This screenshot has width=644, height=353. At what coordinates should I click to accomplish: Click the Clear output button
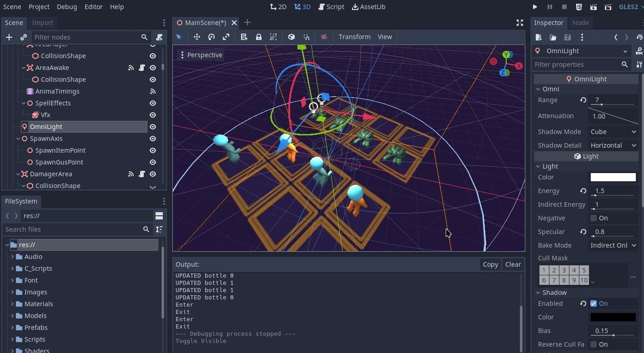(x=513, y=264)
